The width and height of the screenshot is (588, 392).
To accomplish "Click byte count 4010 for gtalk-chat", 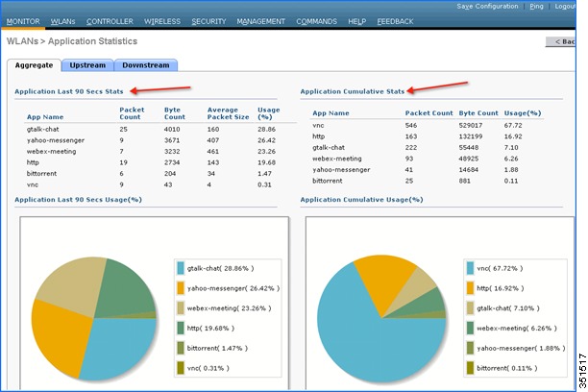I will point(172,129).
